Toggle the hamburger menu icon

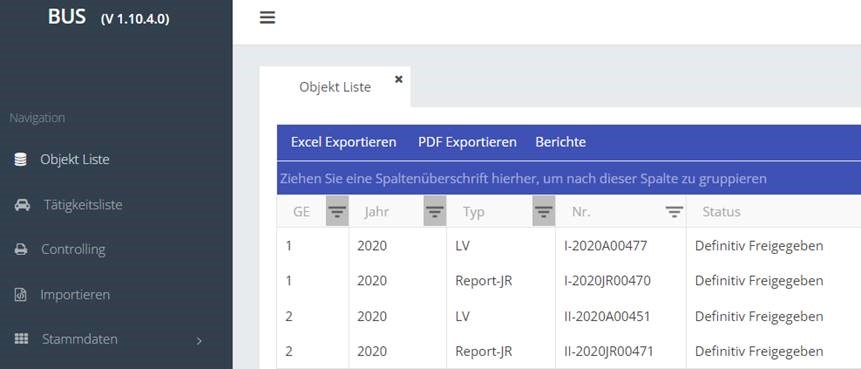267,18
